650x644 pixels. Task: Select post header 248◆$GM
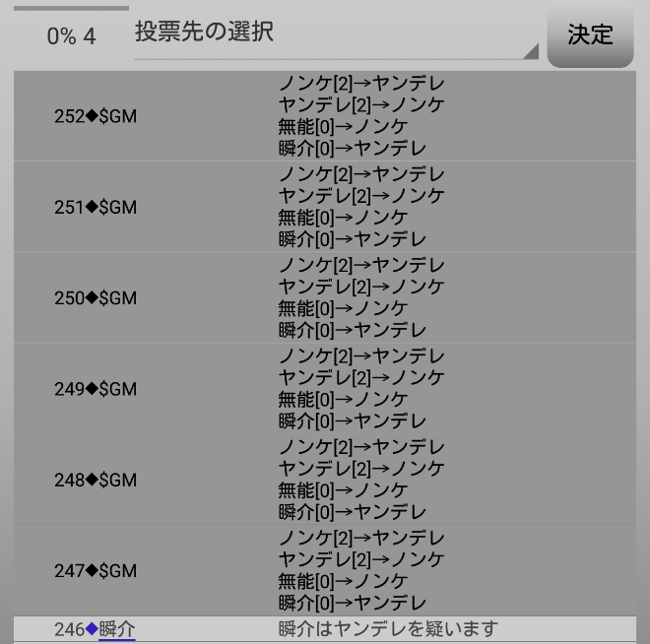click(96, 480)
